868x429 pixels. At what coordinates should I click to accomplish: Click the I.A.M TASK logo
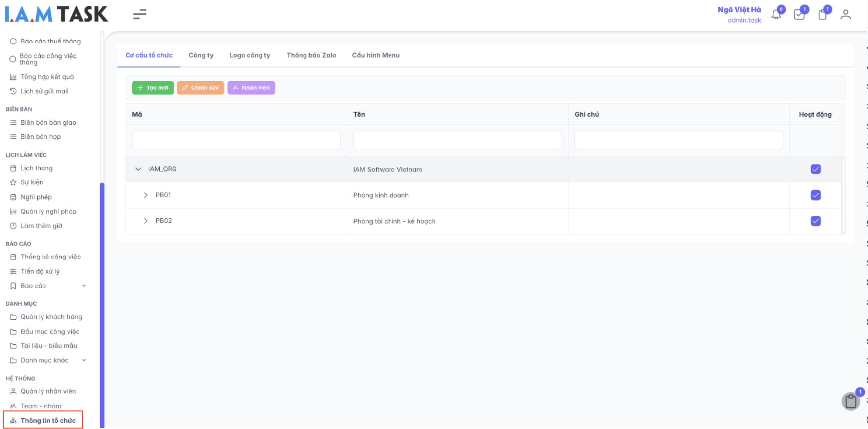[x=56, y=14]
